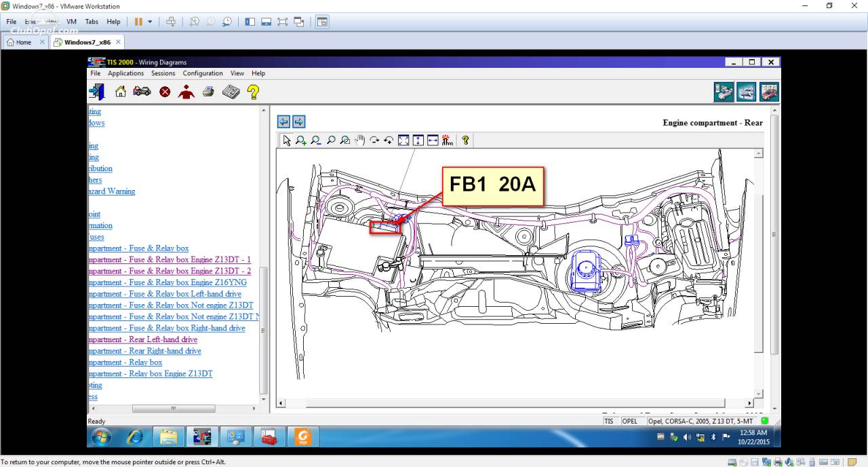
Task: Open the newspaper icon in toolbar
Action: 231,92
